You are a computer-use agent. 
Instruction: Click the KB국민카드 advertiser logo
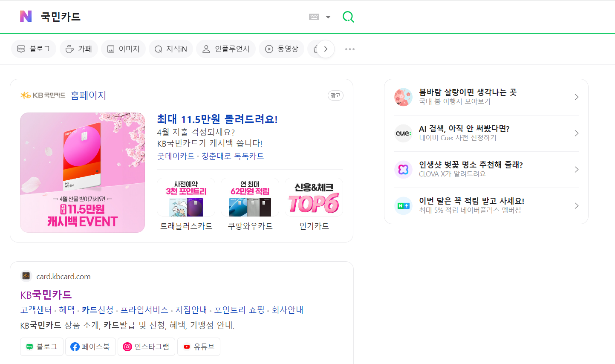pos(43,95)
